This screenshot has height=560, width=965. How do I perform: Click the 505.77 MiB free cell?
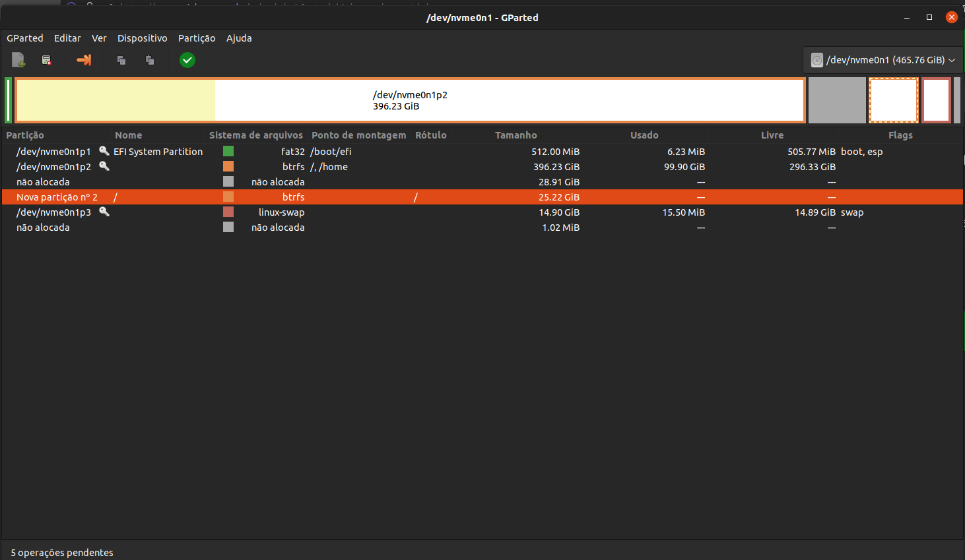tap(811, 151)
